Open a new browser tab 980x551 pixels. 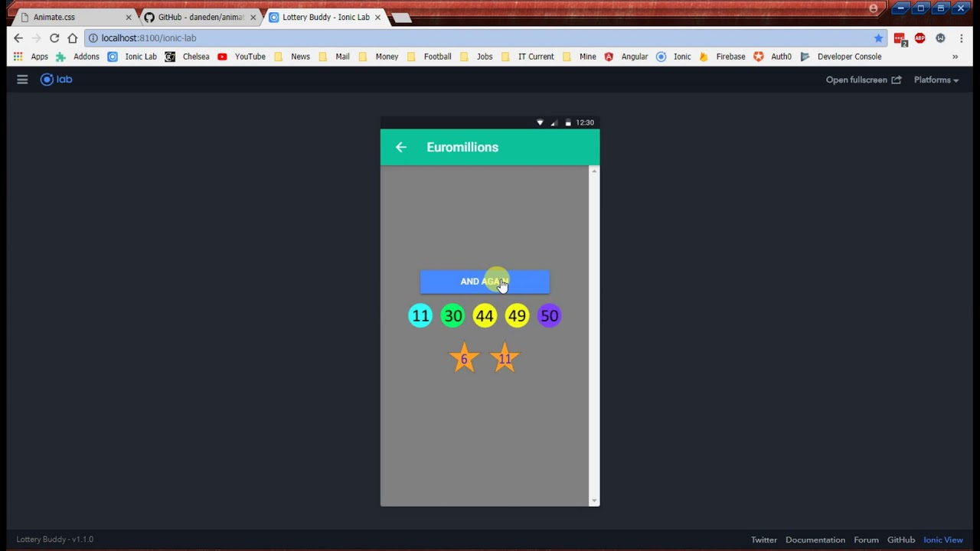(x=400, y=18)
